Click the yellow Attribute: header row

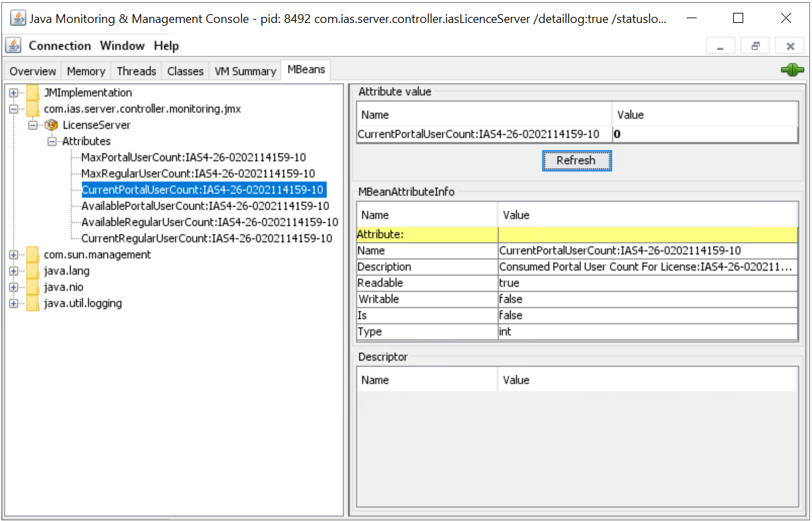point(577,234)
